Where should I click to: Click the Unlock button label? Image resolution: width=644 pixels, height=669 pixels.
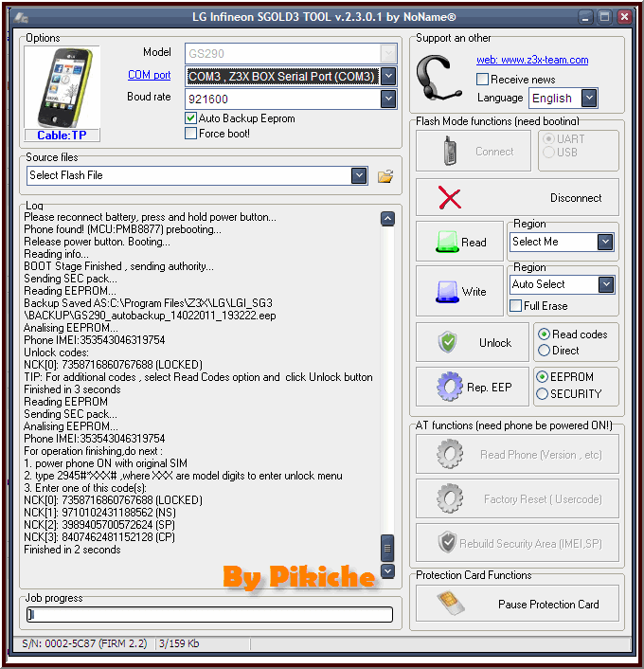(495, 343)
